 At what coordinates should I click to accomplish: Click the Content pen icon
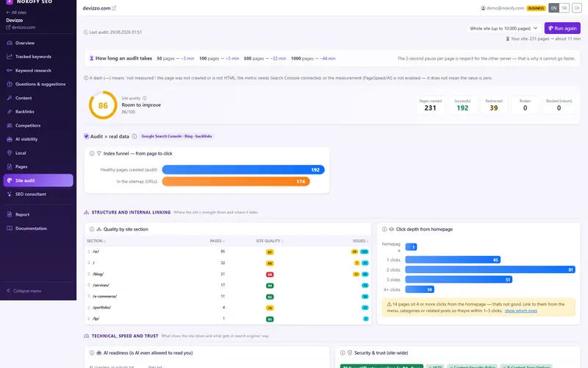(x=10, y=98)
